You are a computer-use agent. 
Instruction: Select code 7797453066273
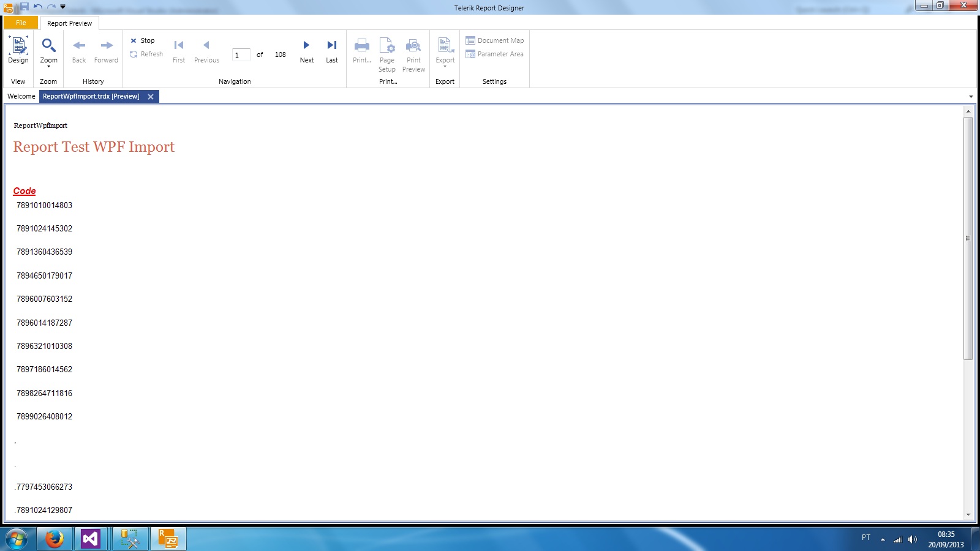44,487
